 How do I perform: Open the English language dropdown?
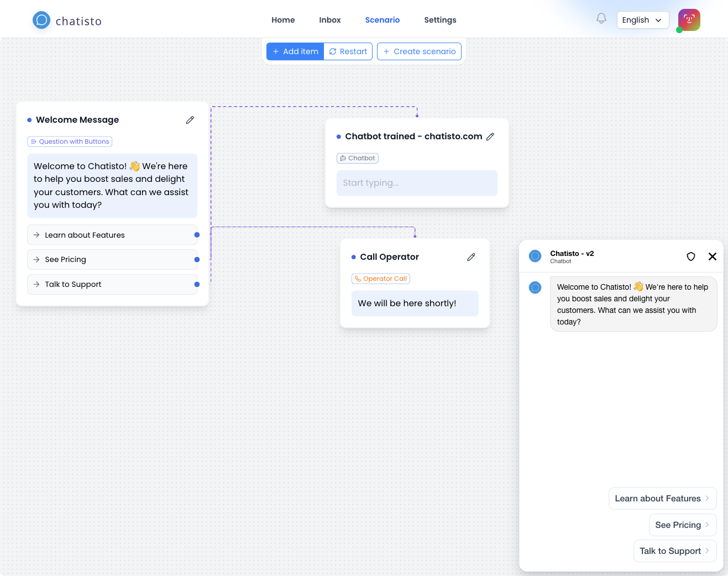click(x=643, y=20)
